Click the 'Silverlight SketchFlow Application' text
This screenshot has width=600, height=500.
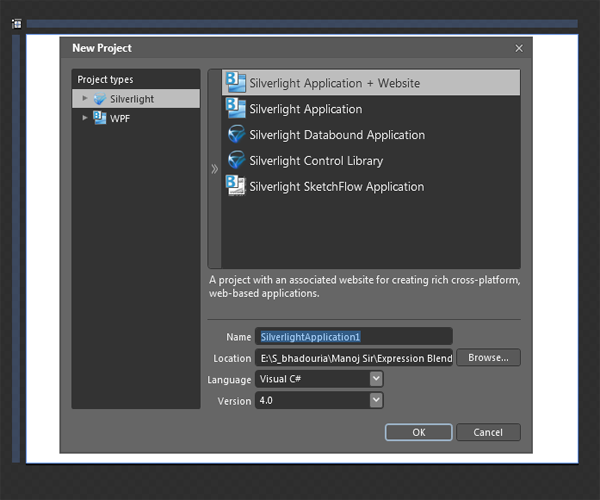pos(337,187)
